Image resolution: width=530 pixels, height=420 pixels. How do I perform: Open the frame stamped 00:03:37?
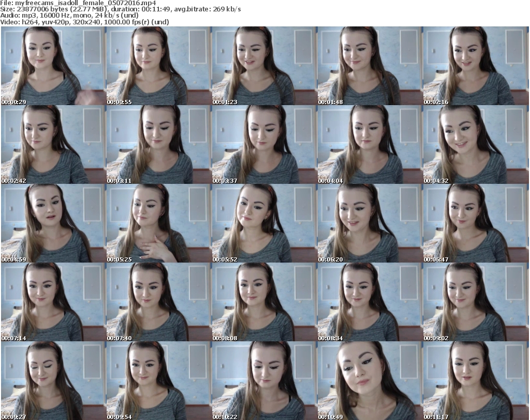click(x=264, y=144)
